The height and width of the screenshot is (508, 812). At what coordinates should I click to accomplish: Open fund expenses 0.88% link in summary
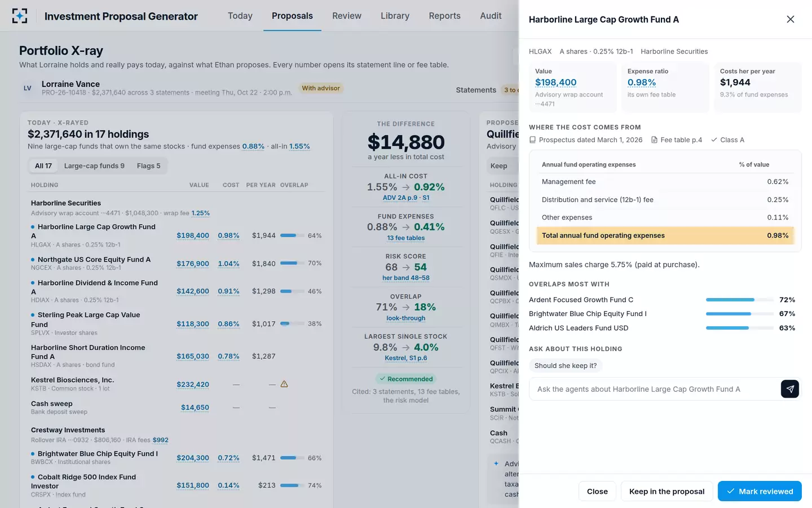[253, 147]
